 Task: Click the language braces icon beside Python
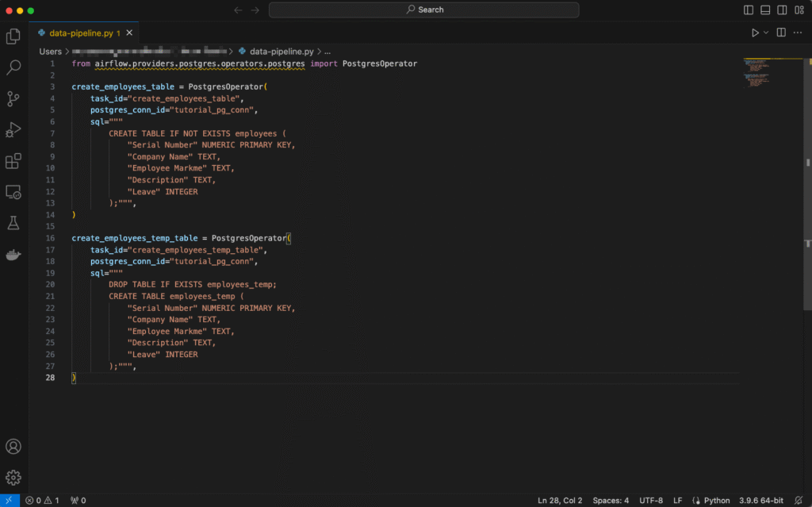point(696,501)
